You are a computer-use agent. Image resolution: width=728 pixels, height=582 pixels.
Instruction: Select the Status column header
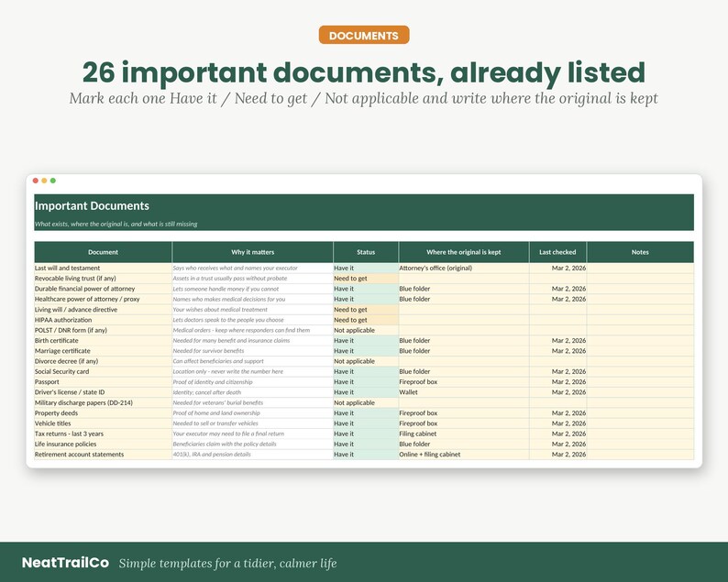click(366, 252)
